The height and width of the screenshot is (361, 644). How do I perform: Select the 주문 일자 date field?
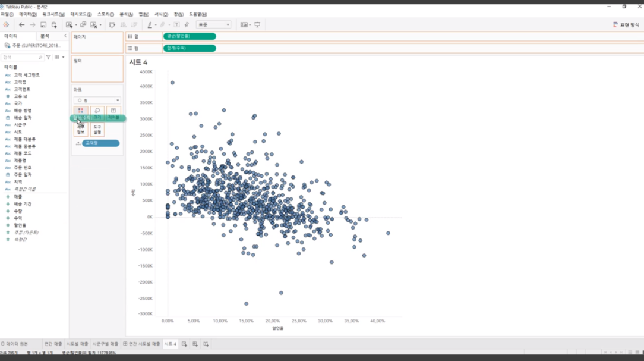pos(23,175)
